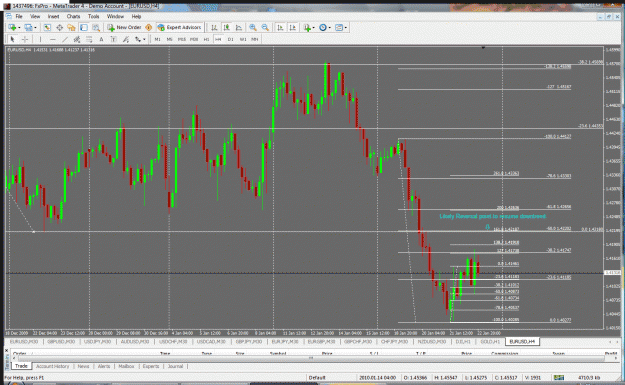Image resolution: width=625 pixels, height=385 pixels.
Task: Expand the periods dropdown arrow
Action: tap(329, 28)
